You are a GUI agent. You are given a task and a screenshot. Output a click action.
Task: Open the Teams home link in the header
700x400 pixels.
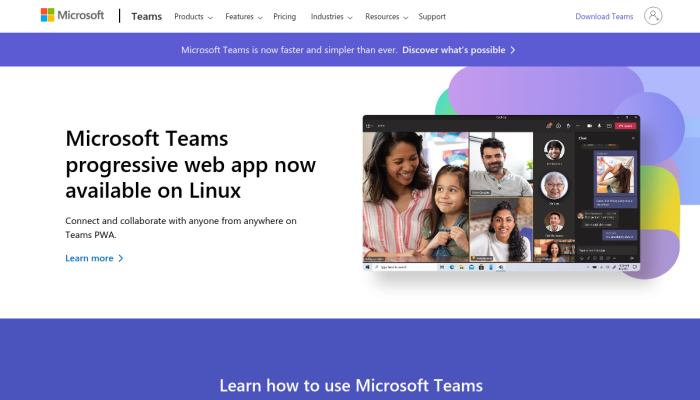(146, 17)
